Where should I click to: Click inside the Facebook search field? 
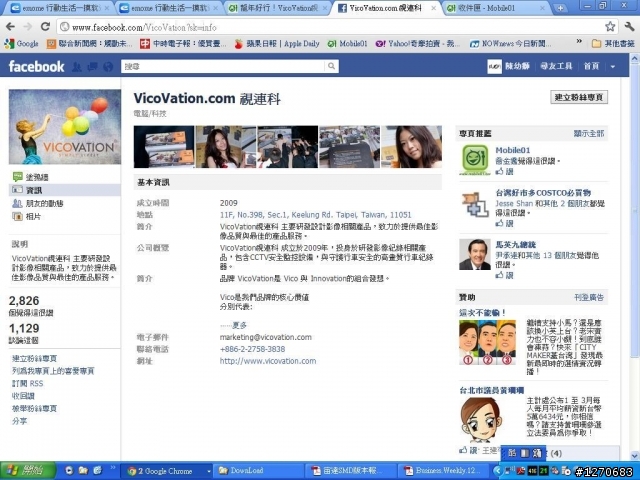click(223, 66)
